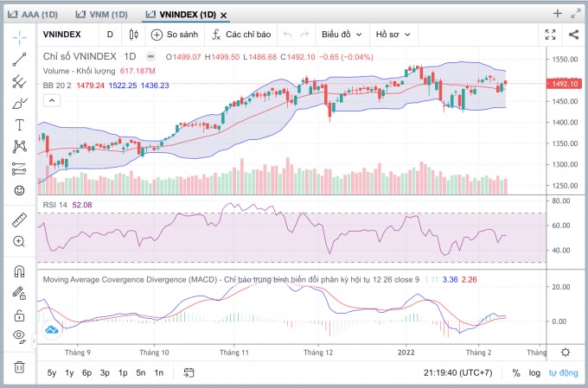Open Các chỉ báo indicators list
The height and width of the screenshot is (388, 588).
point(241,35)
